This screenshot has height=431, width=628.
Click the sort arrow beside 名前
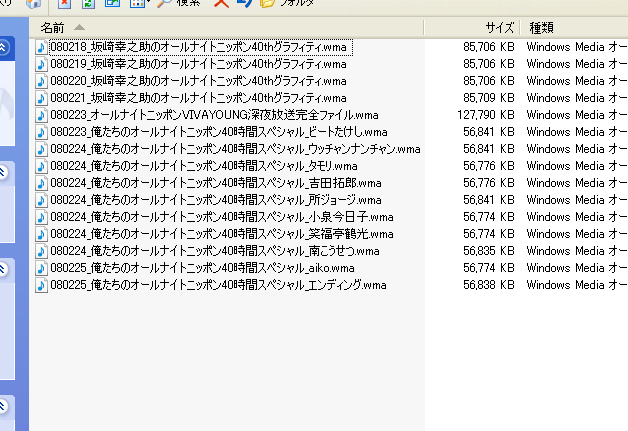point(79,27)
